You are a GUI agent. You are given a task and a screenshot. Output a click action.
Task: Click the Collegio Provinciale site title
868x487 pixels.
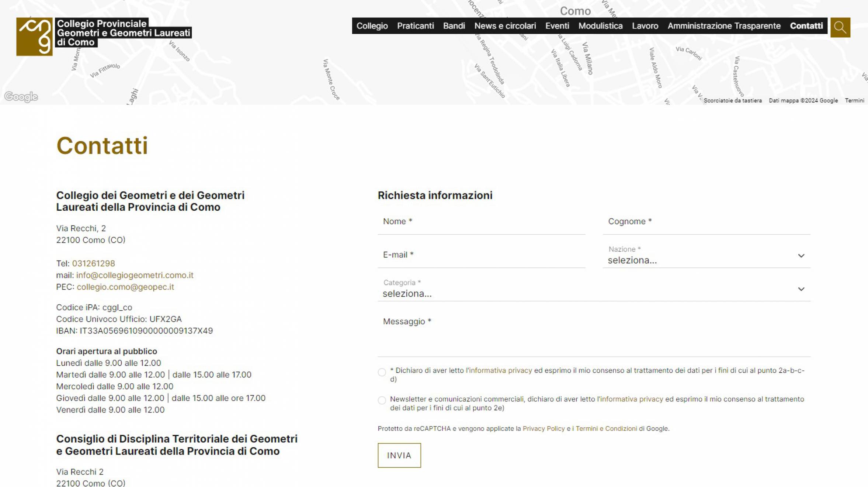[x=124, y=33]
